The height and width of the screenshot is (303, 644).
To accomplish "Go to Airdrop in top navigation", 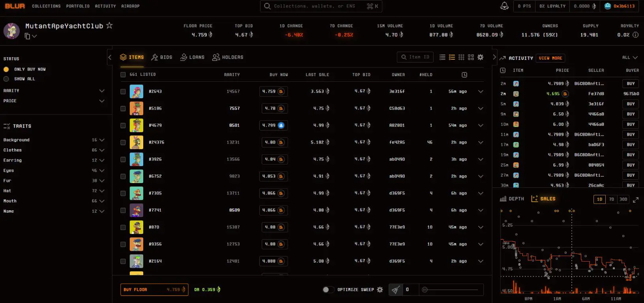I will coord(130,6).
